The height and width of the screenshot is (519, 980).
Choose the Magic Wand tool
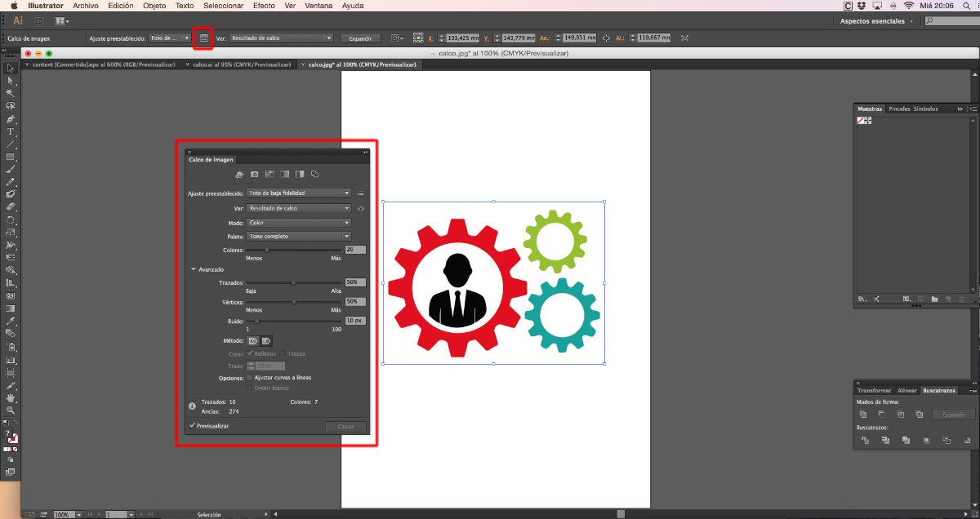(x=11, y=93)
